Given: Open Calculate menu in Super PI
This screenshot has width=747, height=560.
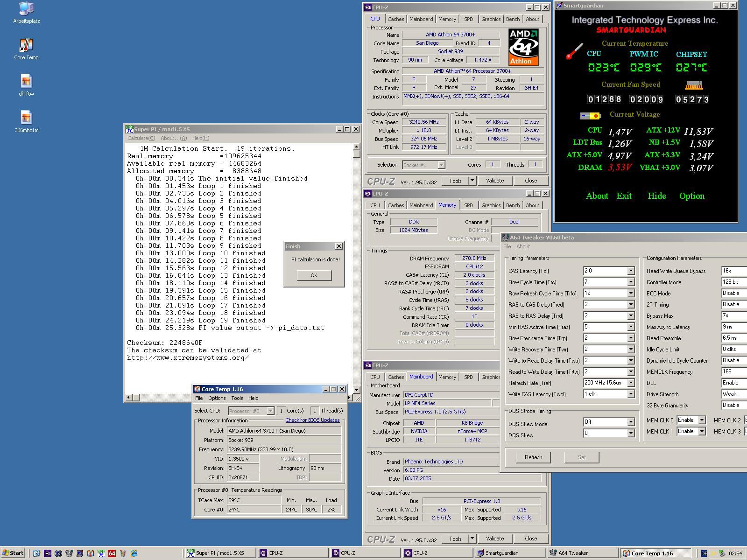Looking at the screenshot, I should (x=141, y=138).
